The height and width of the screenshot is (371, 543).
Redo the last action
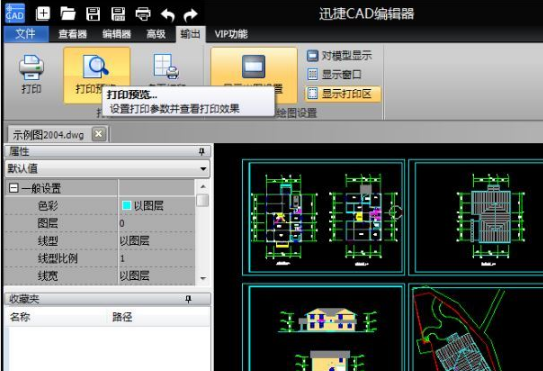coord(190,15)
